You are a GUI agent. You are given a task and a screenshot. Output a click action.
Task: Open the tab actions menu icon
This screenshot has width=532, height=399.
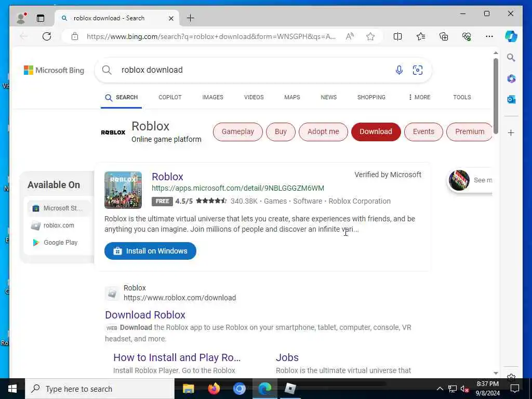pyautogui.click(x=41, y=18)
